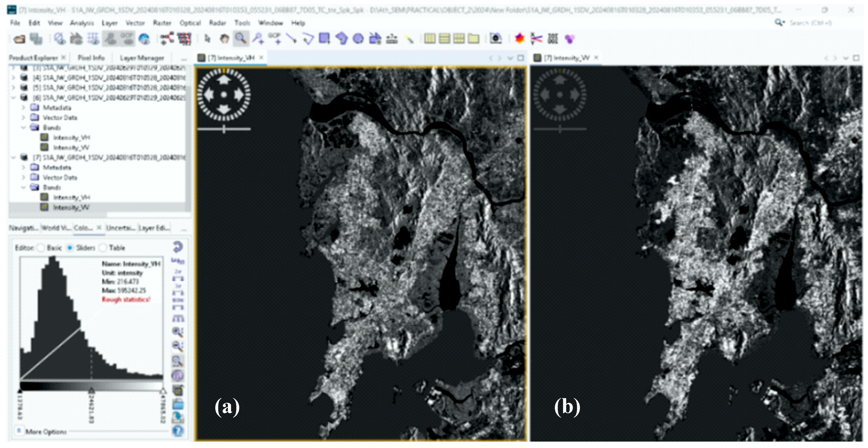
Task: Click the white maximum slider handle
Action: tap(163, 390)
